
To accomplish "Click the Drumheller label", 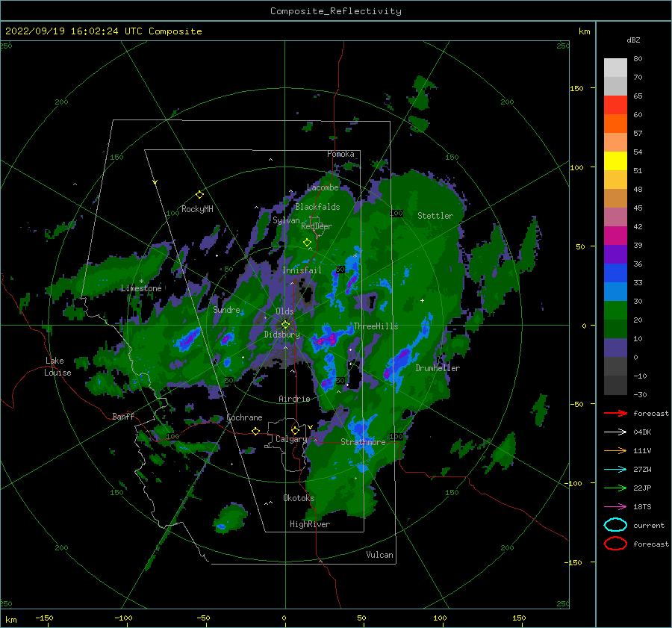I will pyautogui.click(x=438, y=368).
